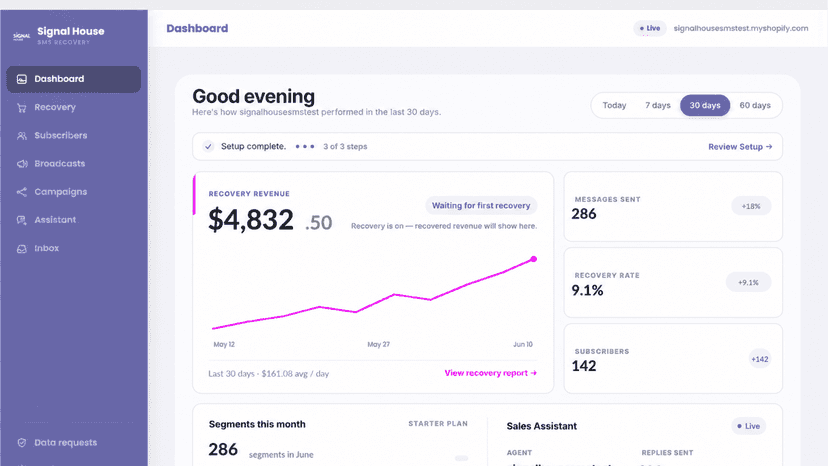Open Recovery via its cart icon
Screen dimensions: 828x466
coord(22,108)
